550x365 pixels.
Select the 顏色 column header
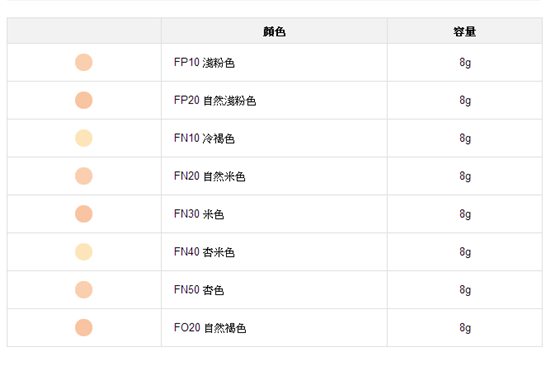[x=274, y=32]
